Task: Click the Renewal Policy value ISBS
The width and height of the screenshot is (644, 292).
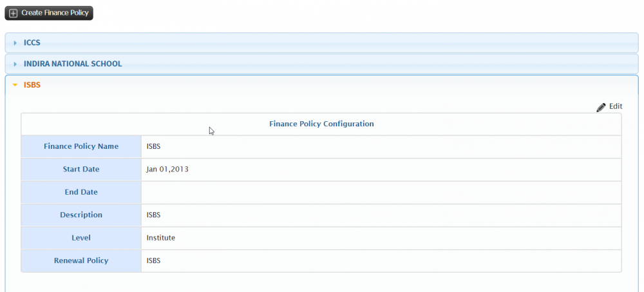Action: [153, 261]
